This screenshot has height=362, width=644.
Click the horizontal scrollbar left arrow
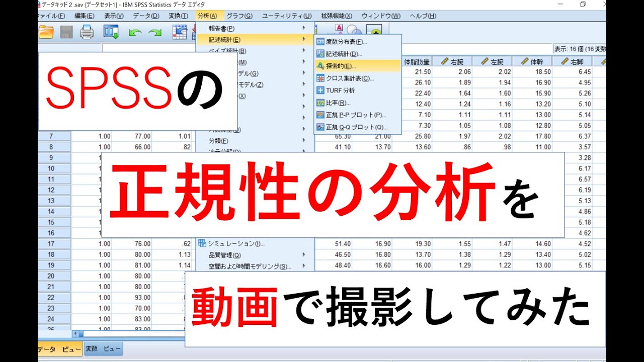point(76,333)
